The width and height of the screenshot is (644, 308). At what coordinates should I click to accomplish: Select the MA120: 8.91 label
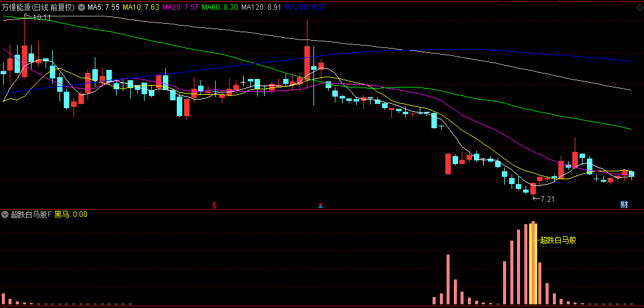click(261, 7)
